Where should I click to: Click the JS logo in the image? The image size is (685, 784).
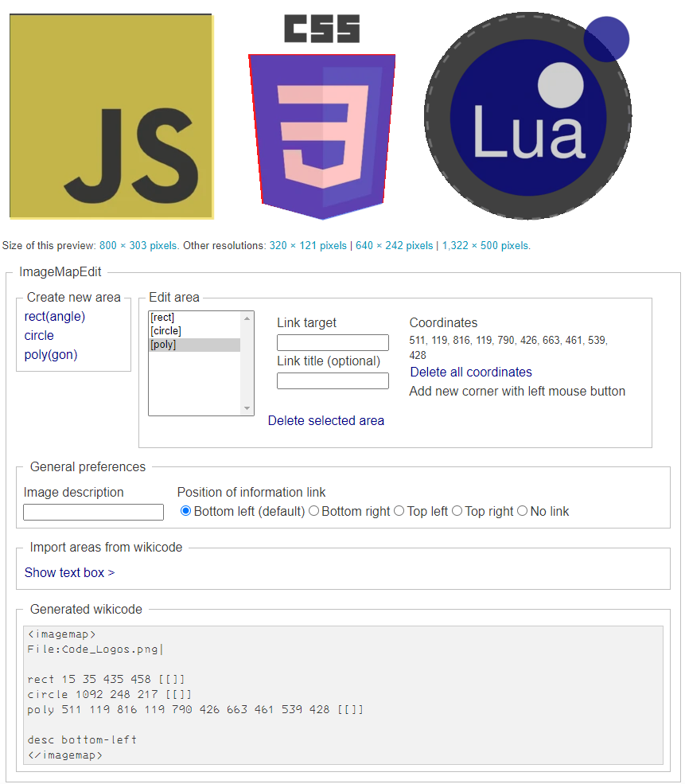tap(111, 116)
